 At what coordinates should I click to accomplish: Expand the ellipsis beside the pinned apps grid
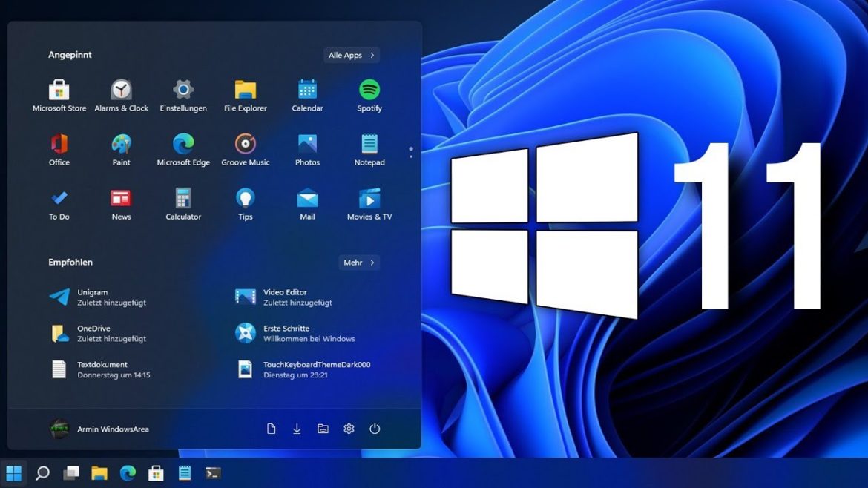coord(410,152)
